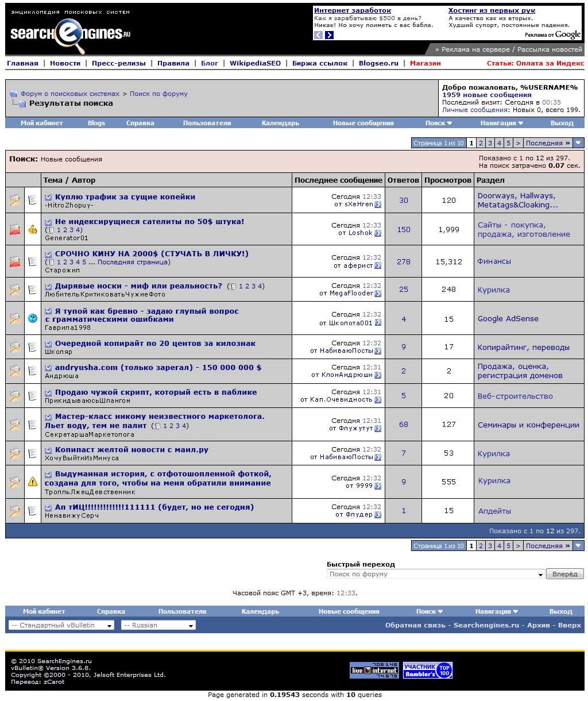
Task: Click the blue question mark thread icon
Action: point(33,318)
